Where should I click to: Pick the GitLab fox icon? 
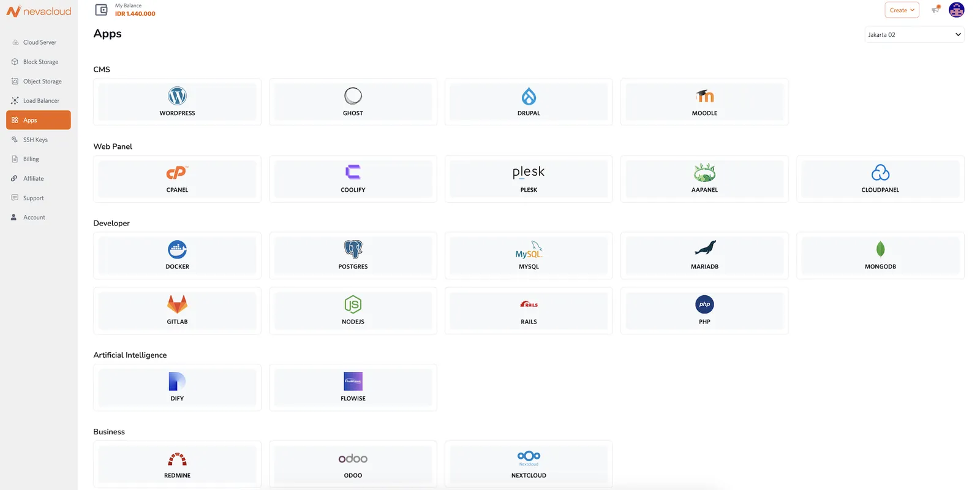pyautogui.click(x=177, y=304)
